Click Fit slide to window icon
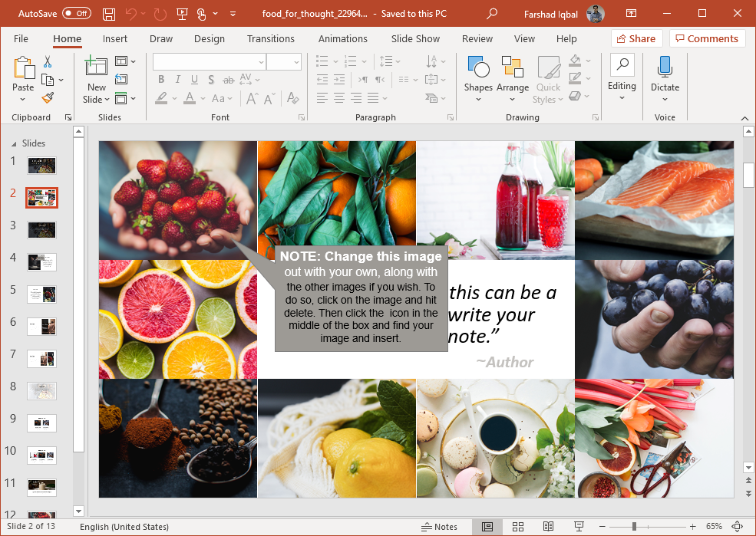The width and height of the screenshot is (756, 536). click(x=738, y=526)
